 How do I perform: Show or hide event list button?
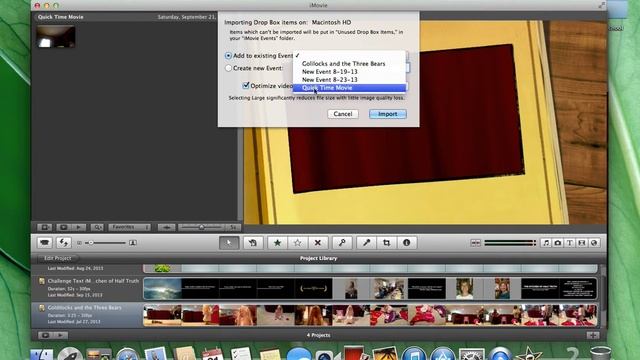(x=44, y=227)
